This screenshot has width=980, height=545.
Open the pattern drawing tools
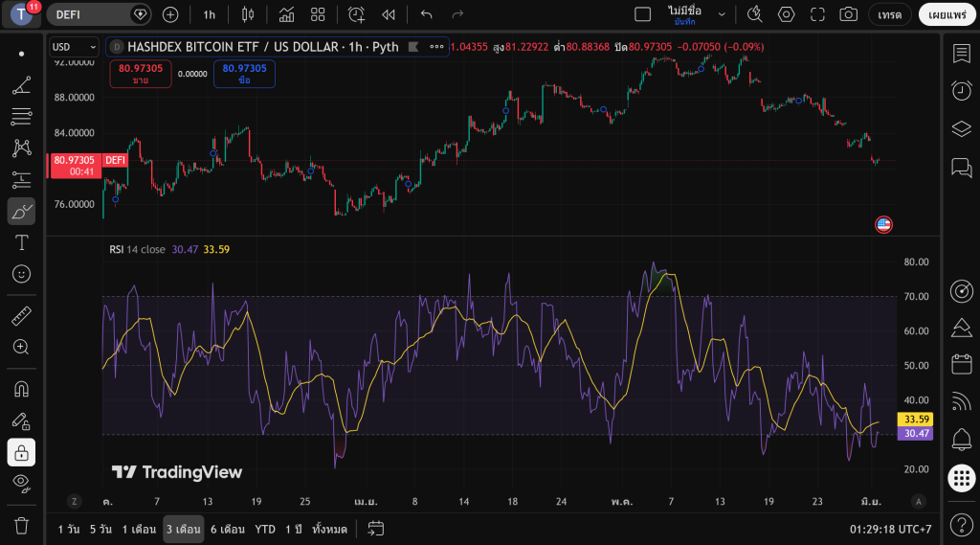point(21,148)
